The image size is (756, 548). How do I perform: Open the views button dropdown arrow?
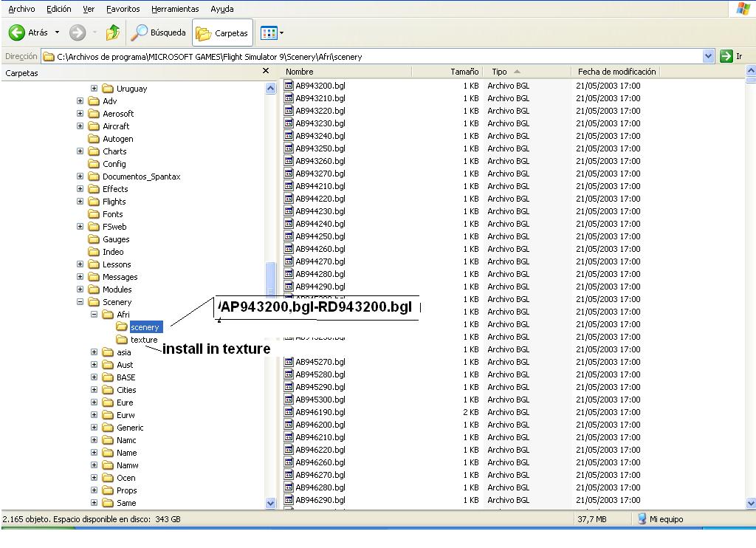click(281, 32)
